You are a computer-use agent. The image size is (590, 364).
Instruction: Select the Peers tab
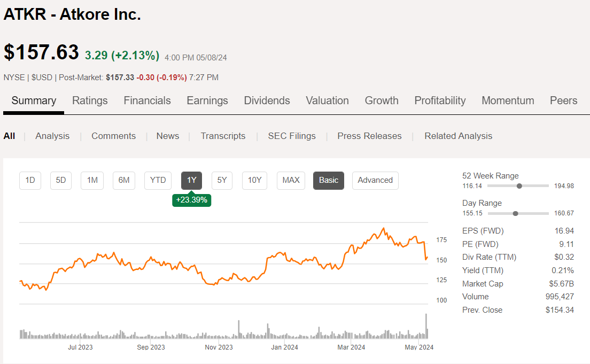coord(563,100)
